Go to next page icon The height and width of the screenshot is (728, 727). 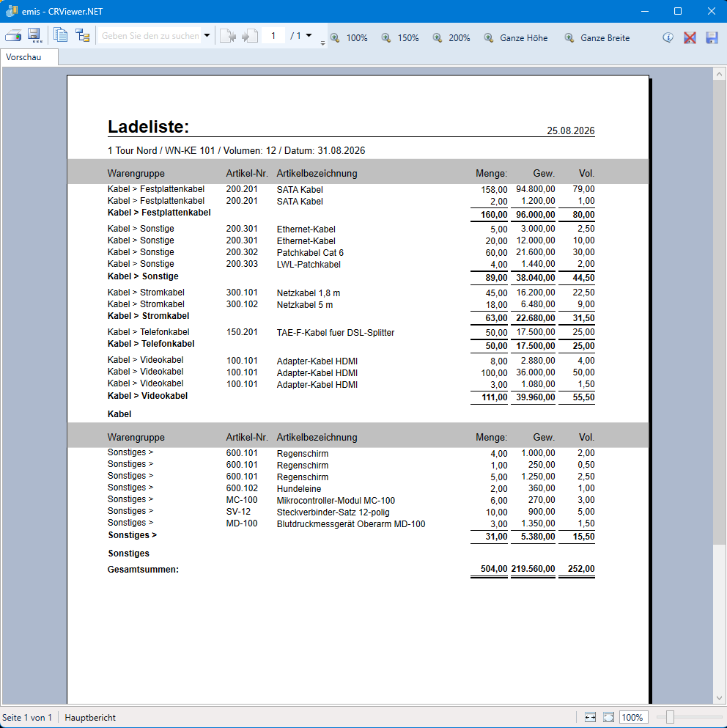[250, 36]
